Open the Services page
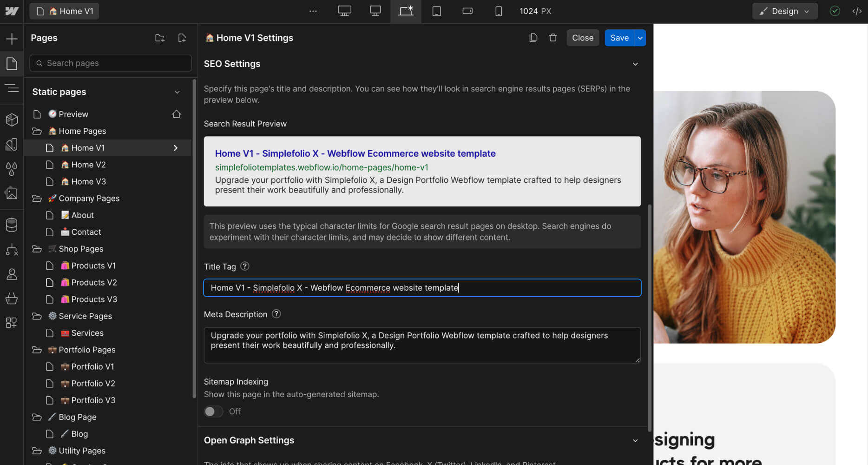Screen dimensions: 868x465 pyautogui.click(x=107, y=333)
